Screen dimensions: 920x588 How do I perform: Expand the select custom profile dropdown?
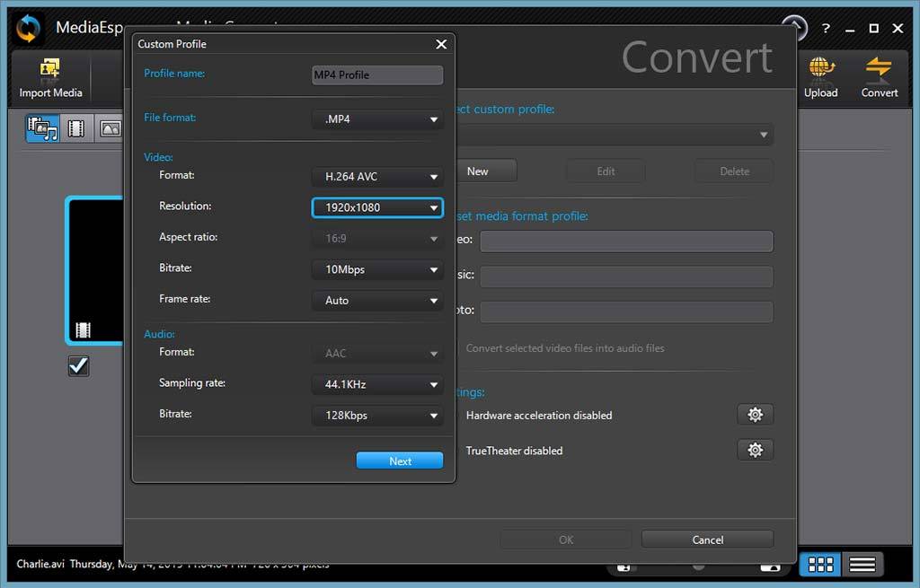tap(615, 135)
